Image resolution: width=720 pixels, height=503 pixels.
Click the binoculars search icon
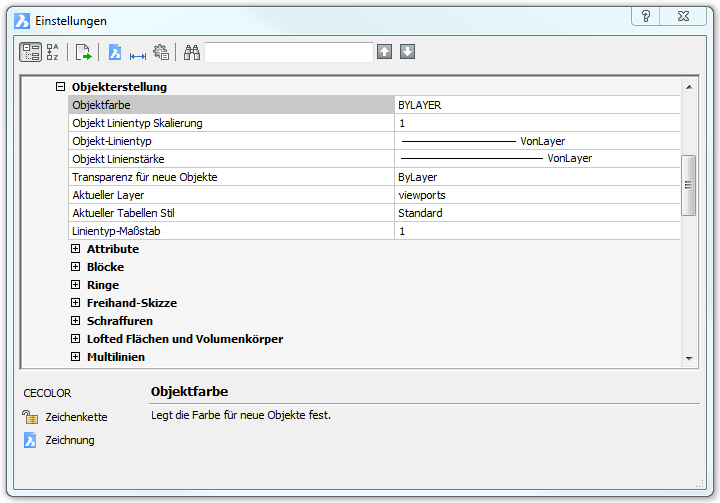click(x=192, y=53)
